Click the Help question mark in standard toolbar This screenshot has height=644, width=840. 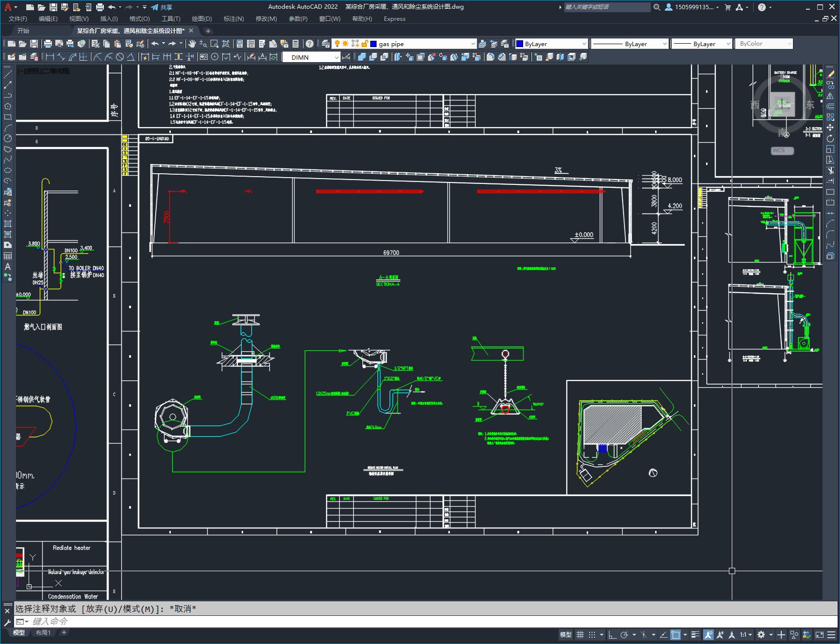coord(310,44)
